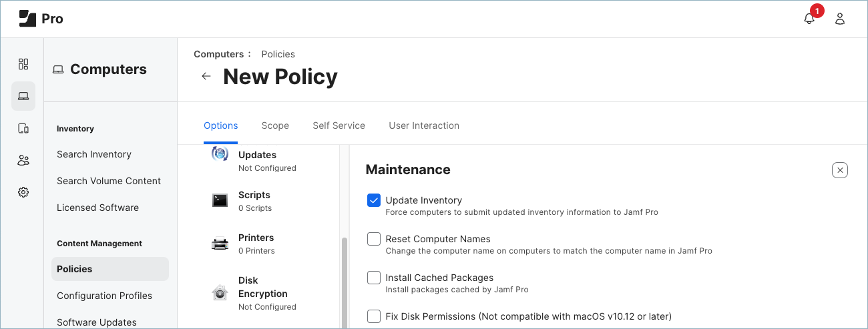868x329 pixels.
Task: Open the user account profile icon
Action: click(840, 19)
